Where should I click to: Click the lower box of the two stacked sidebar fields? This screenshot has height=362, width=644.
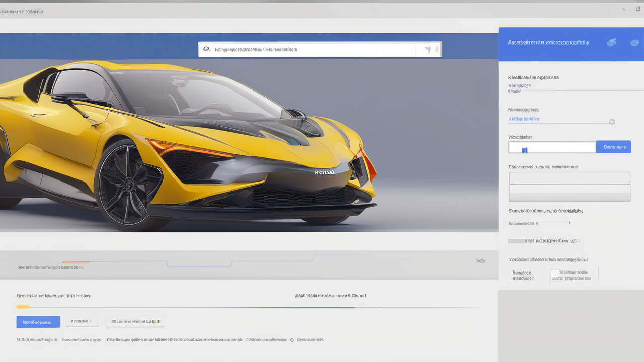pos(569,193)
